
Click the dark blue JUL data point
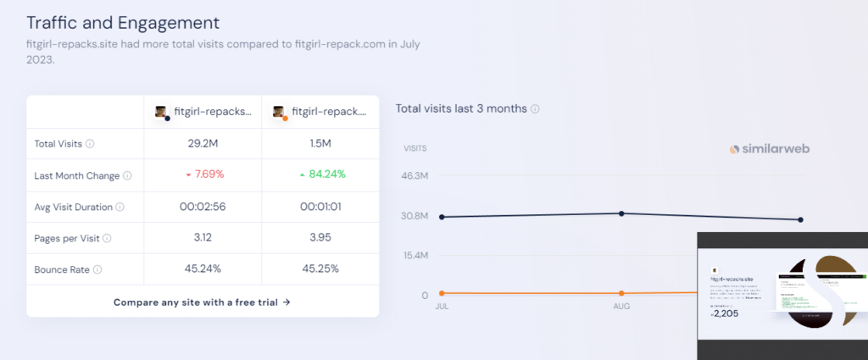pos(441,217)
